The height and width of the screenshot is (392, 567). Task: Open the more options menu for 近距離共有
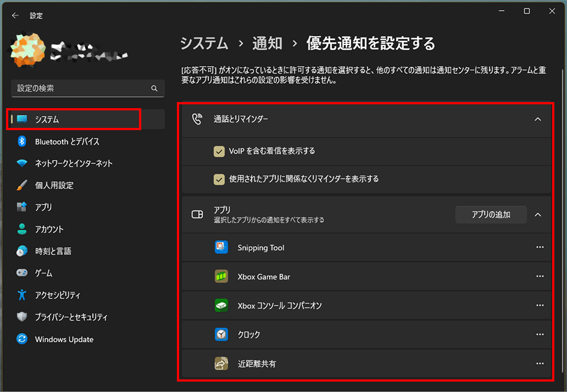540,363
